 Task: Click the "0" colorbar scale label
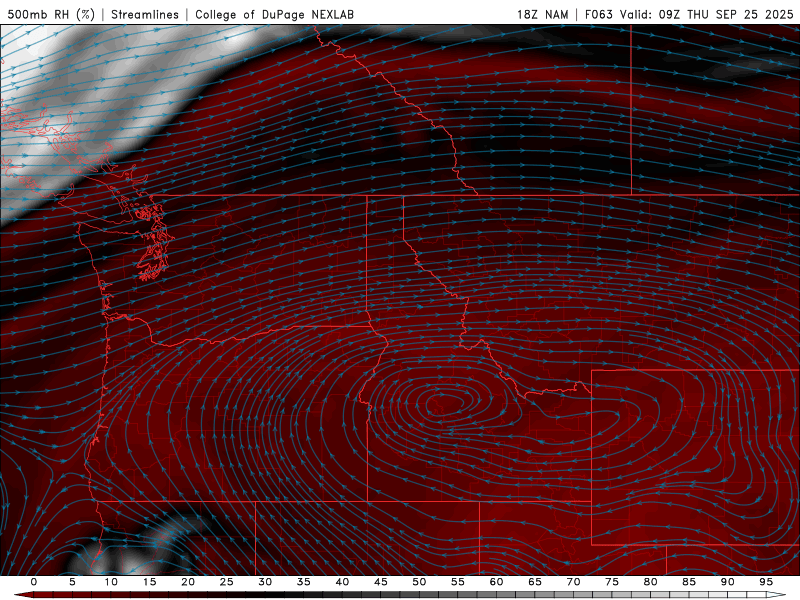(34, 582)
